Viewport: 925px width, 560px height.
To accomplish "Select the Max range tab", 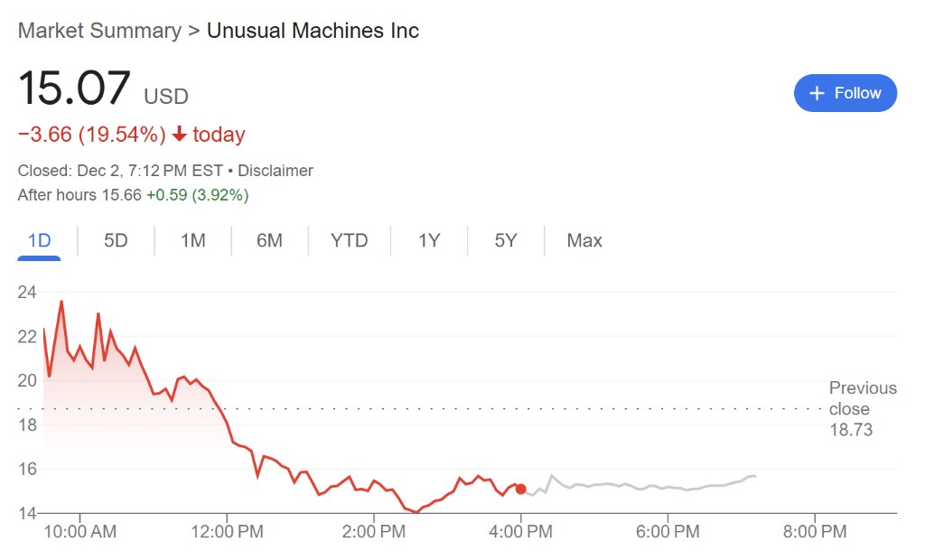I will click(x=584, y=240).
